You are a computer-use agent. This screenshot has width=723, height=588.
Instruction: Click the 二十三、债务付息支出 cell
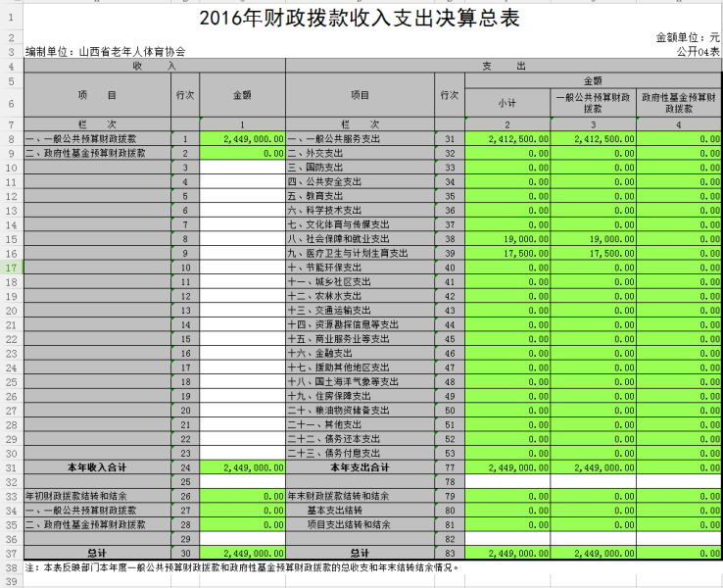point(338,453)
